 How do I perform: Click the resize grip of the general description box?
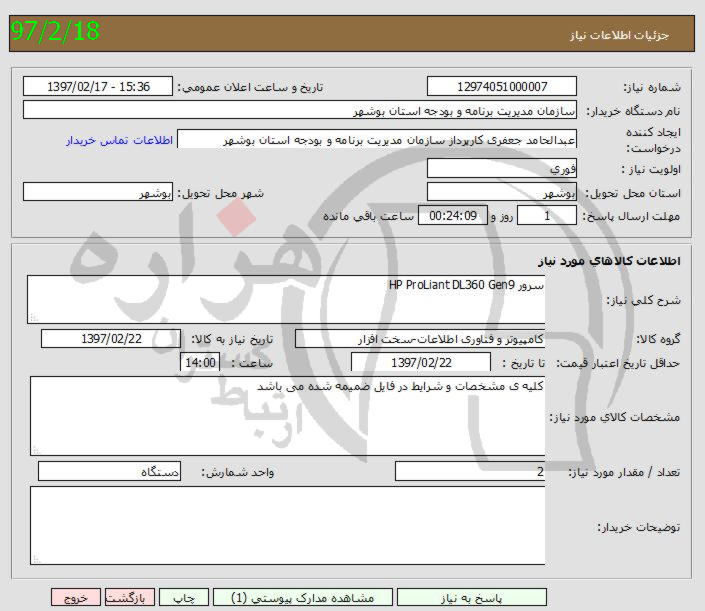pos(34,318)
